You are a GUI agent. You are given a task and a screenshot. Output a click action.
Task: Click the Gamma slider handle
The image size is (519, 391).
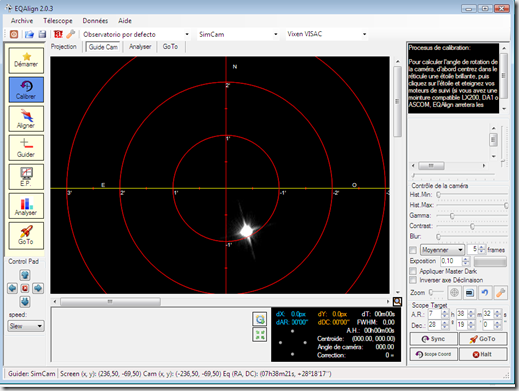(452, 216)
